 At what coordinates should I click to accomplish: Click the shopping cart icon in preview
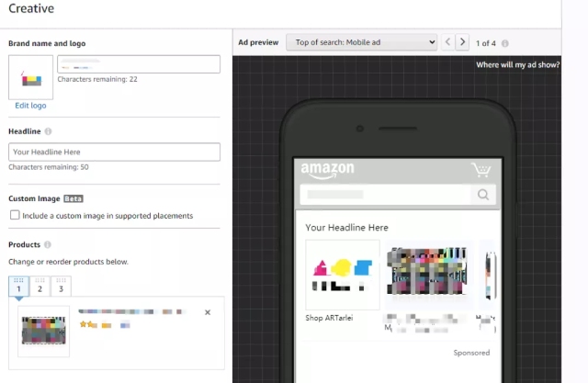(x=480, y=170)
